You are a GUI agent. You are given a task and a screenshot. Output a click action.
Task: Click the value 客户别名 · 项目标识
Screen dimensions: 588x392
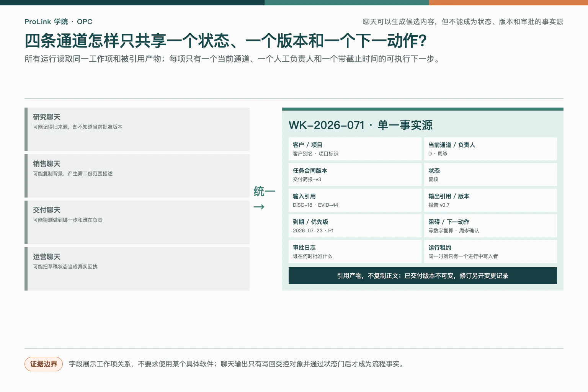click(316, 154)
